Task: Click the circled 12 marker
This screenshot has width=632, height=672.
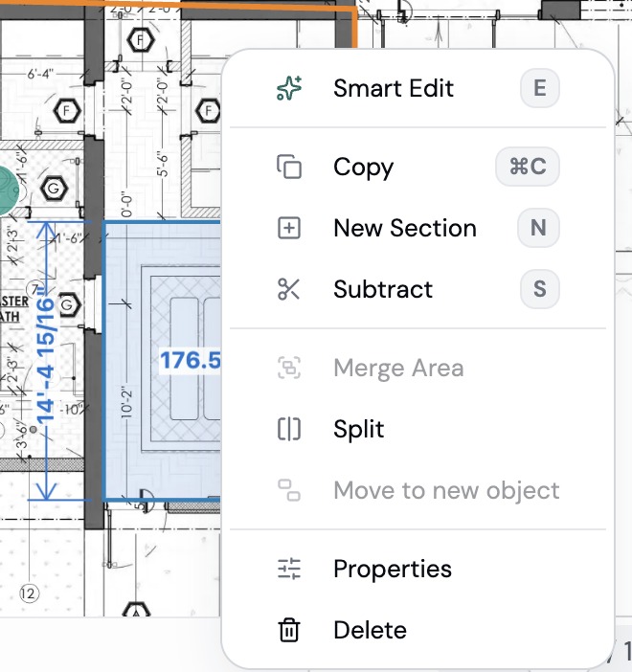Action: 29,594
